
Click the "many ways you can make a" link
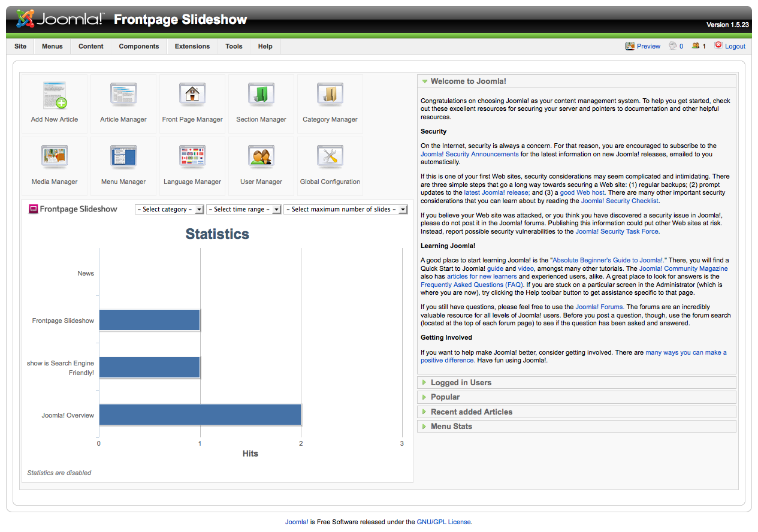(686, 352)
